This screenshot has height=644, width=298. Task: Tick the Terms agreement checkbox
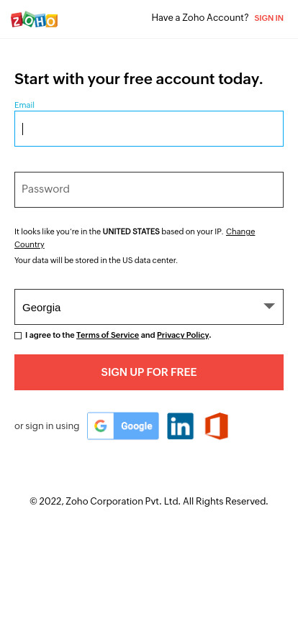[18, 336]
